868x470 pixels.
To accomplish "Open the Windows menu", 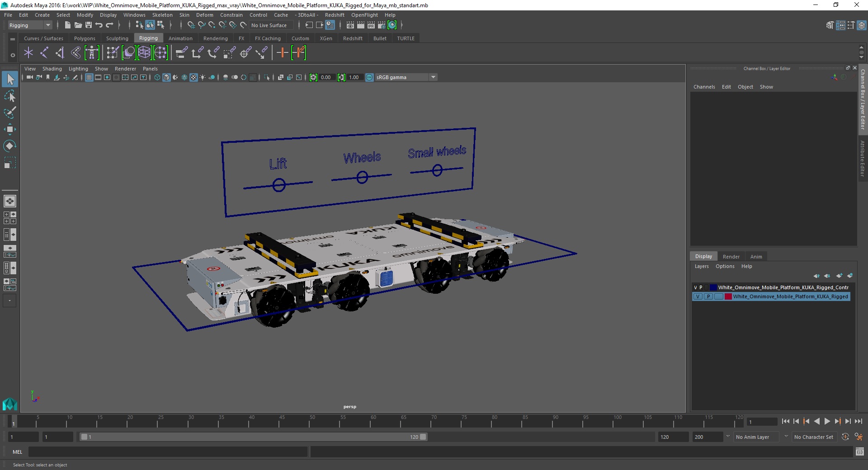I will tap(134, 15).
